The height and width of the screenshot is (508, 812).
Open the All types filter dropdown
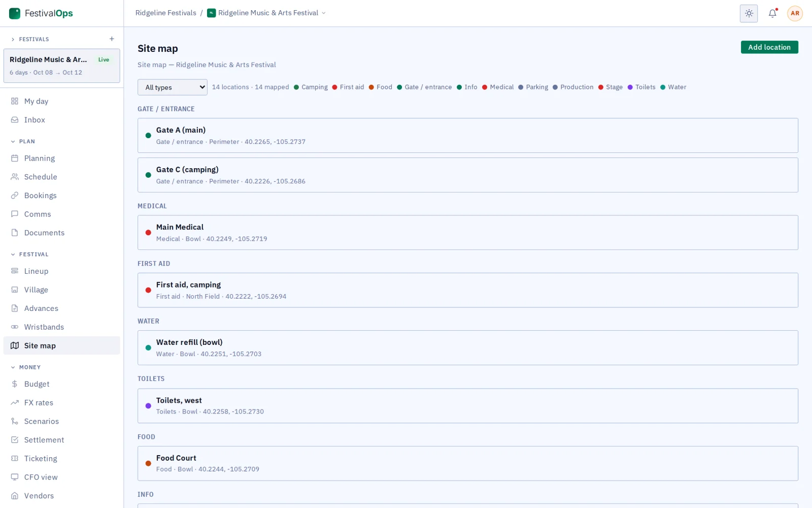(173, 87)
